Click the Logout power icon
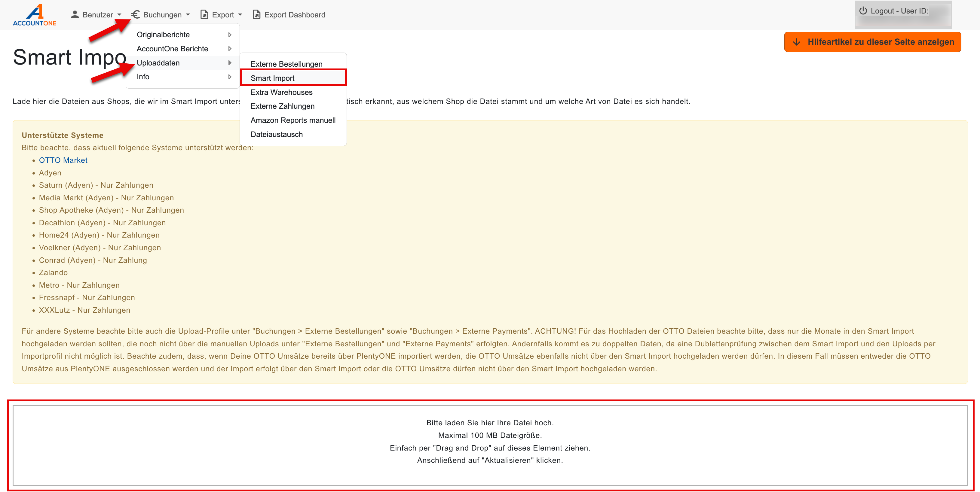This screenshot has height=492, width=980. click(863, 11)
